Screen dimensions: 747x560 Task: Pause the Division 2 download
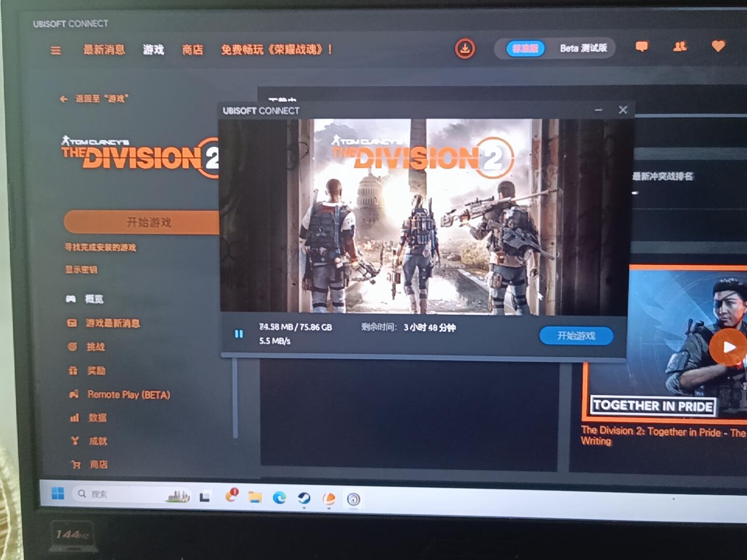coord(239,334)
